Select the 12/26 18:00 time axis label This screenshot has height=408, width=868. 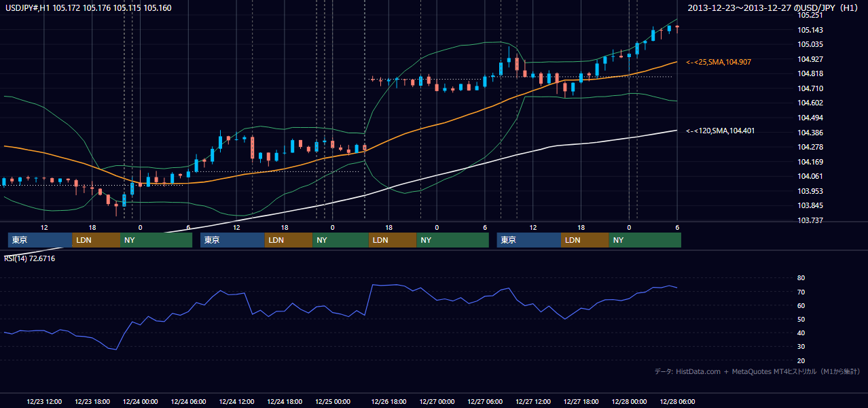(389, 402)
